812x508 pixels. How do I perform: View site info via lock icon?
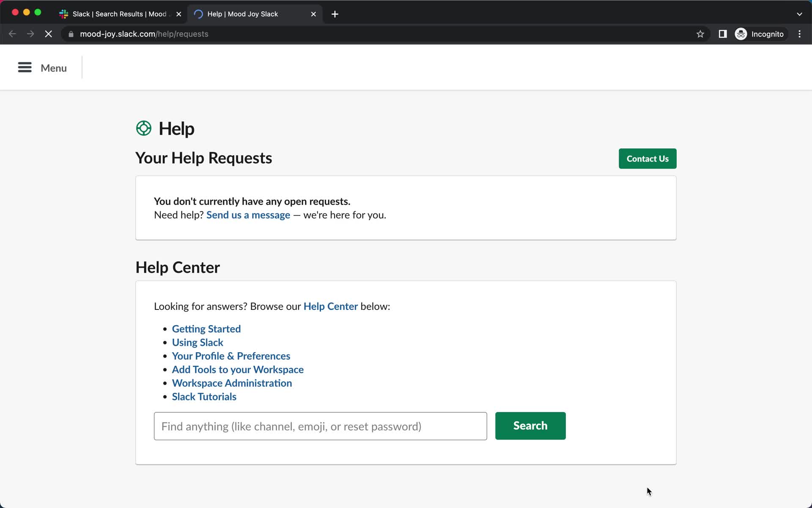coord(71,34)
